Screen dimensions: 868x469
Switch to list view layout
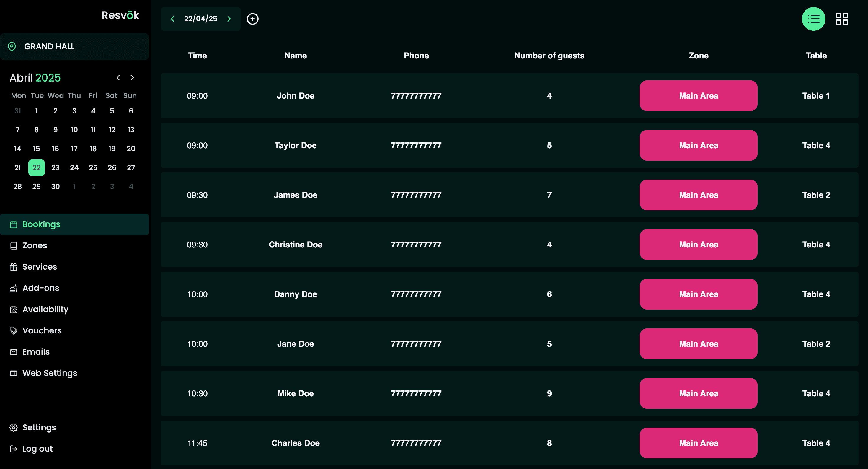point(813,19)
